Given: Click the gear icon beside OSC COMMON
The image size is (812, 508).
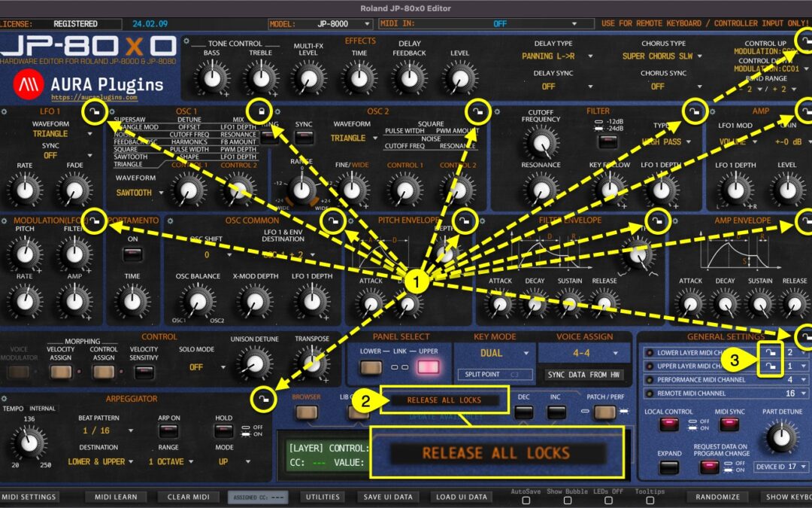Looking at the screenshot, I should tap(169, 221).
